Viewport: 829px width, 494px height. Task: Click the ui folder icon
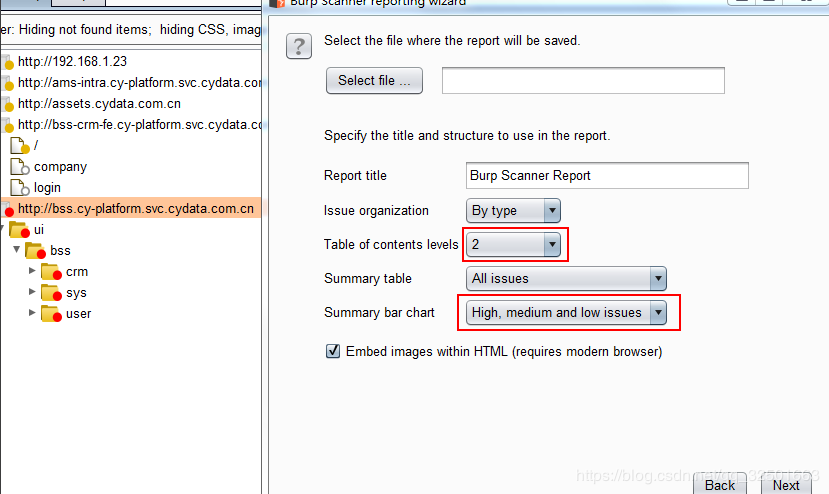tap(20, 230)
